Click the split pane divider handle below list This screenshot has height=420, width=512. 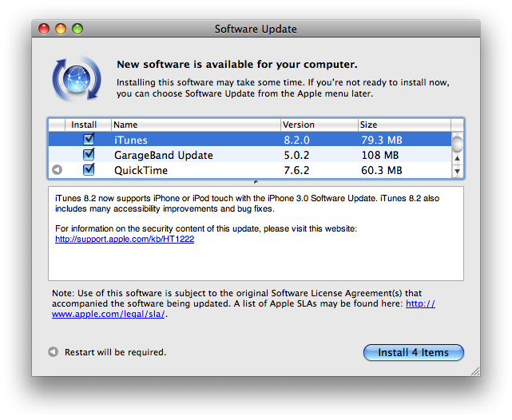coord(256,183)
